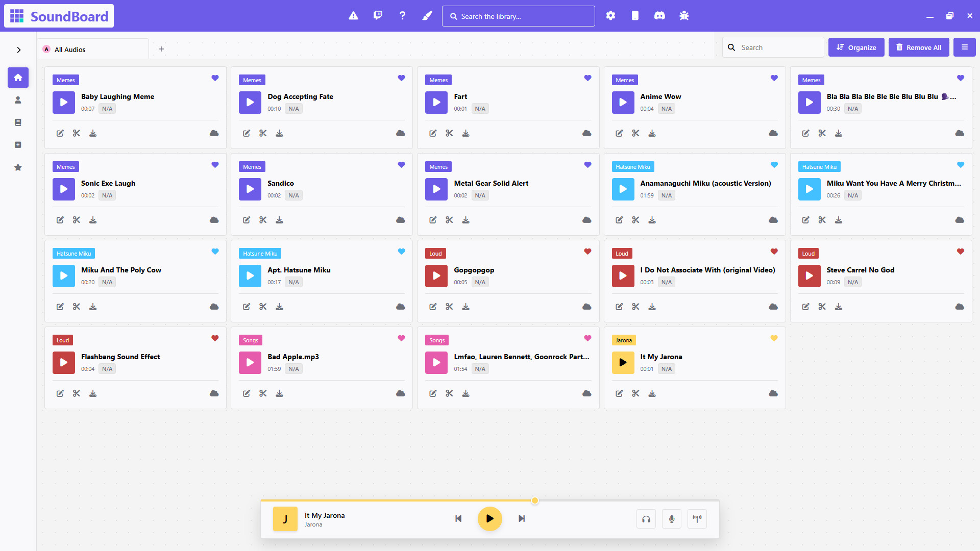Open the star favorites icon in sidebar
The image size is (980, 551).
tap(18, 167)
